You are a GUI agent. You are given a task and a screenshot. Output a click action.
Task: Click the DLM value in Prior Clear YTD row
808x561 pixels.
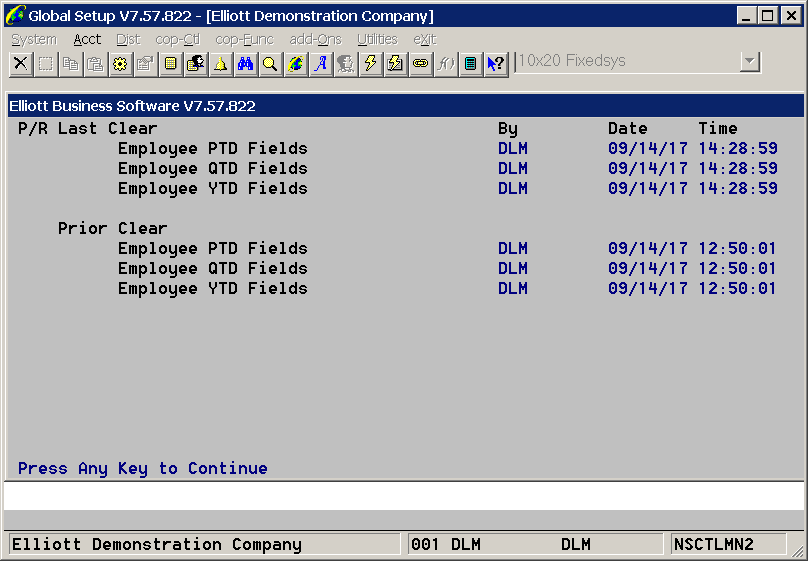point(513,288)
